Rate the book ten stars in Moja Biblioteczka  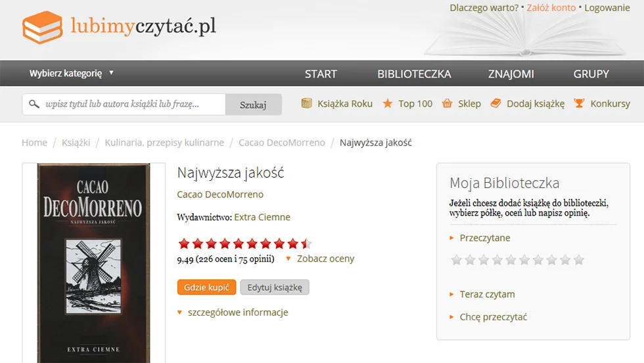pos(579,260)
